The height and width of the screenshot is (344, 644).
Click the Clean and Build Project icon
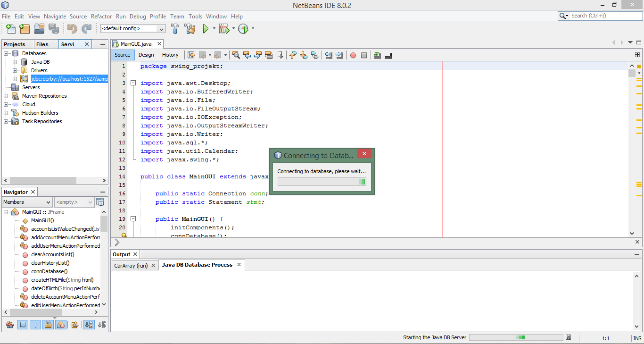[x=190, y=29]
